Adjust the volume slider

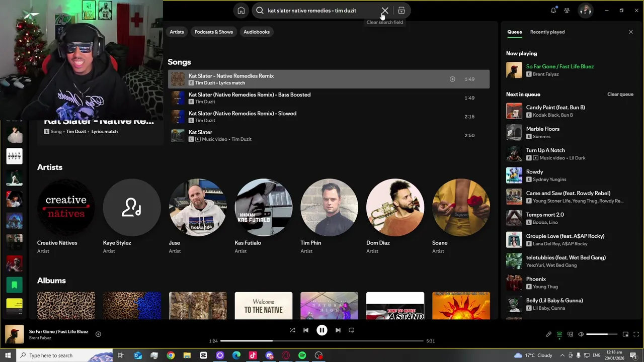pos(602,334)
